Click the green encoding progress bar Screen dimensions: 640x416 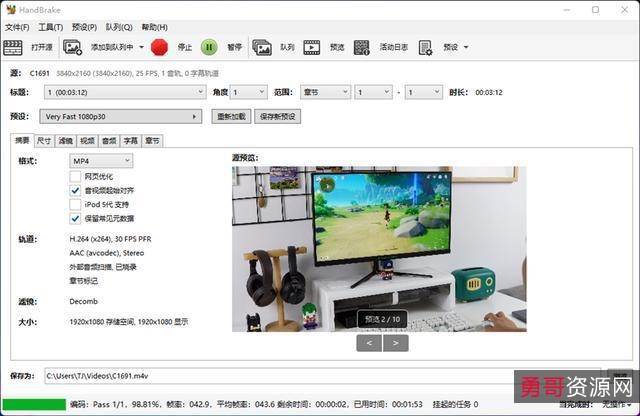(34, 405)
